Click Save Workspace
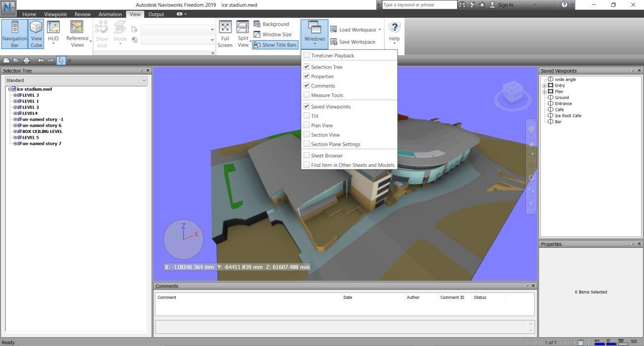The width and height of the screenshot is (644, 346). click(353, 42)
